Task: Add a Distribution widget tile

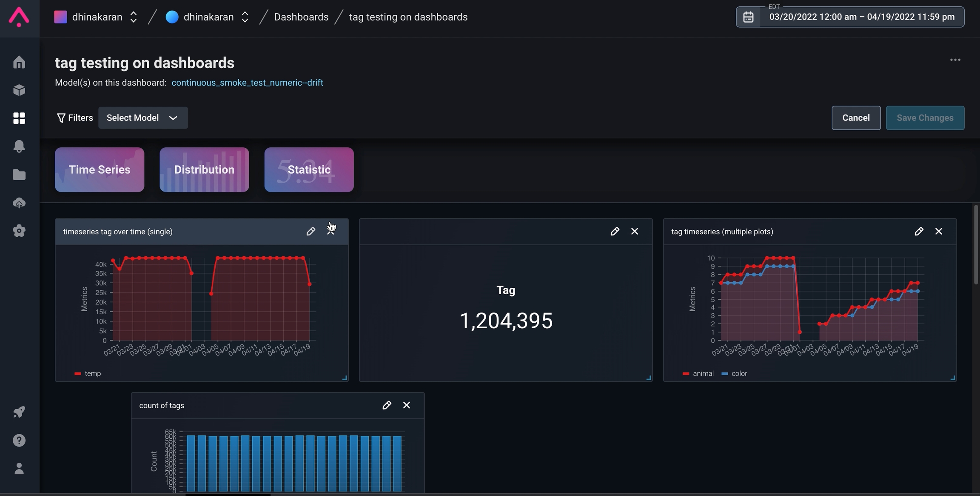Action: [204, 169]
